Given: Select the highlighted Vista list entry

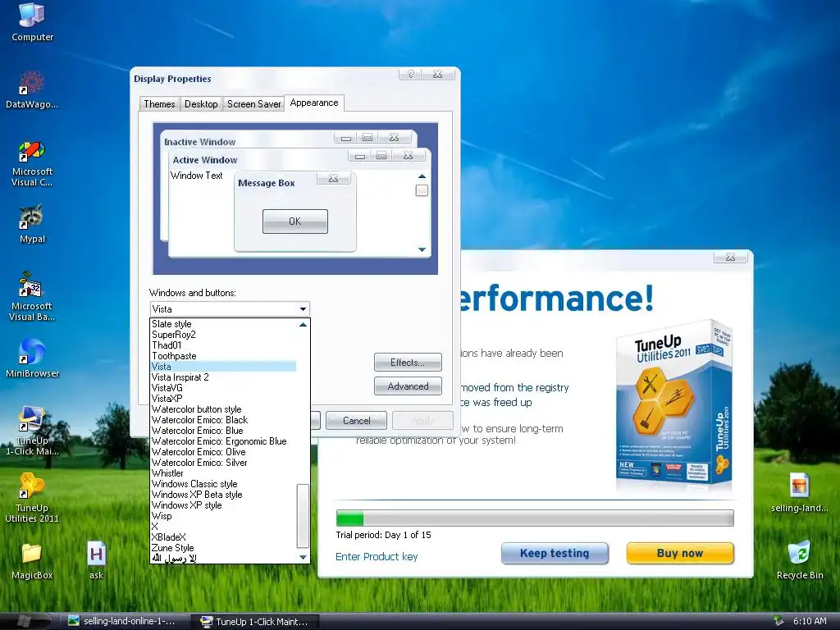Looking at the screenshot, I should (223, 367).
